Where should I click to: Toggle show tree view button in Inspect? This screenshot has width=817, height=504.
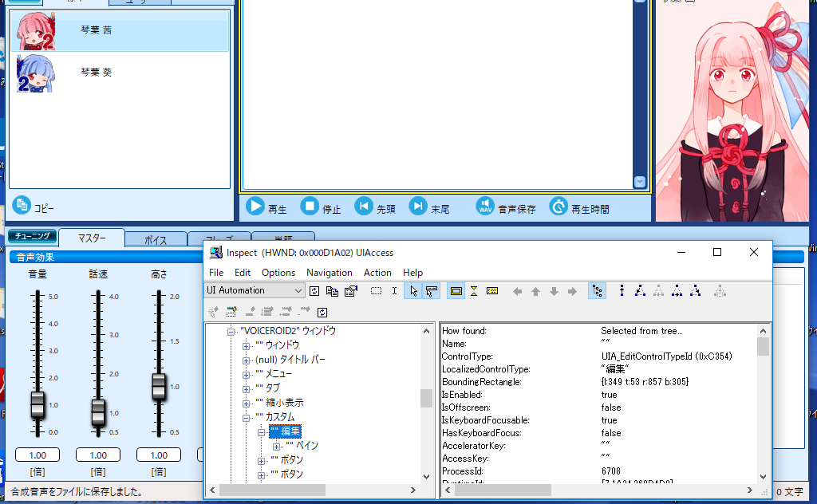coord(597,291)
